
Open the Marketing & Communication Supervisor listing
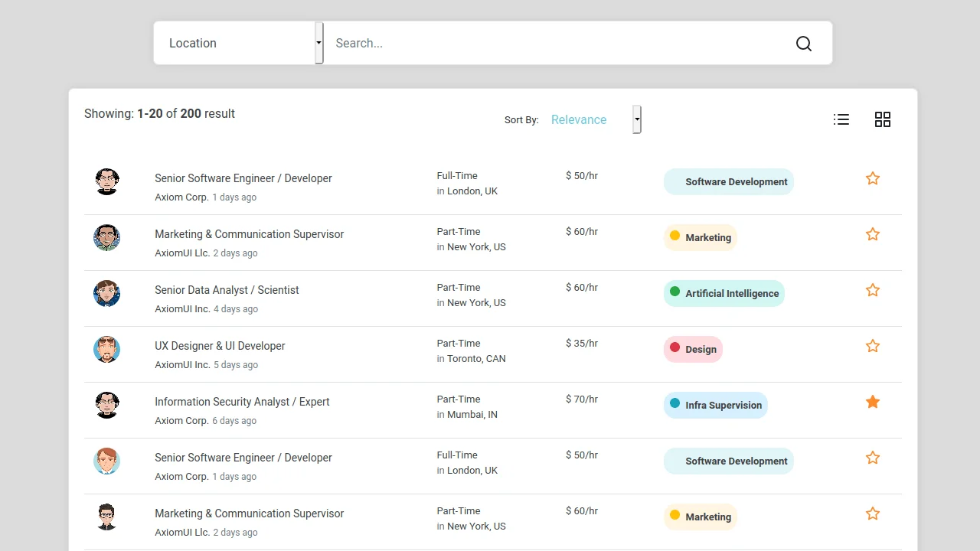click(249, 233)
